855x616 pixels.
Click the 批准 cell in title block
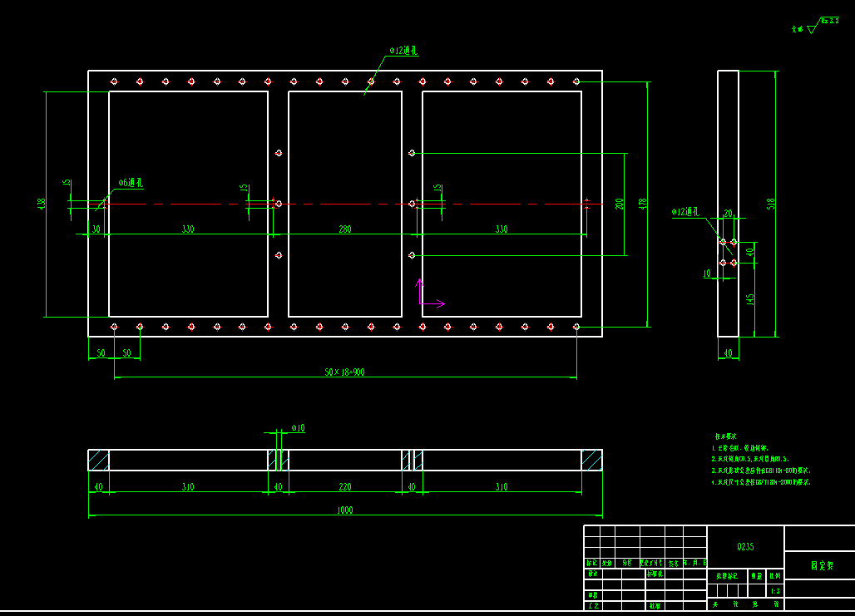pos(655,606)
